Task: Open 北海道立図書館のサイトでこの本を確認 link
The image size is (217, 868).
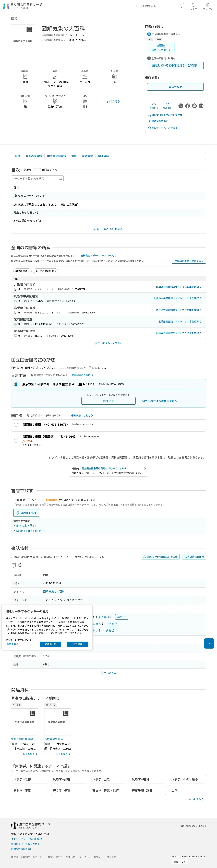Action: (179, 287)
